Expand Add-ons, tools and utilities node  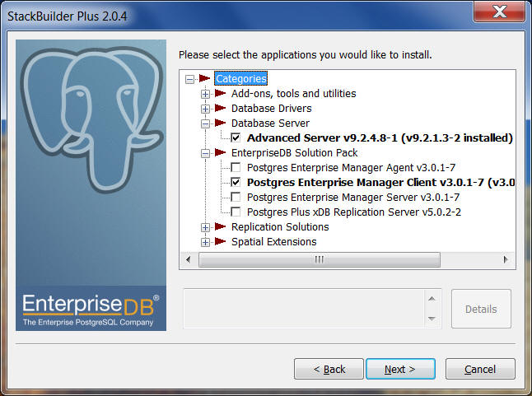coord(205,94)
